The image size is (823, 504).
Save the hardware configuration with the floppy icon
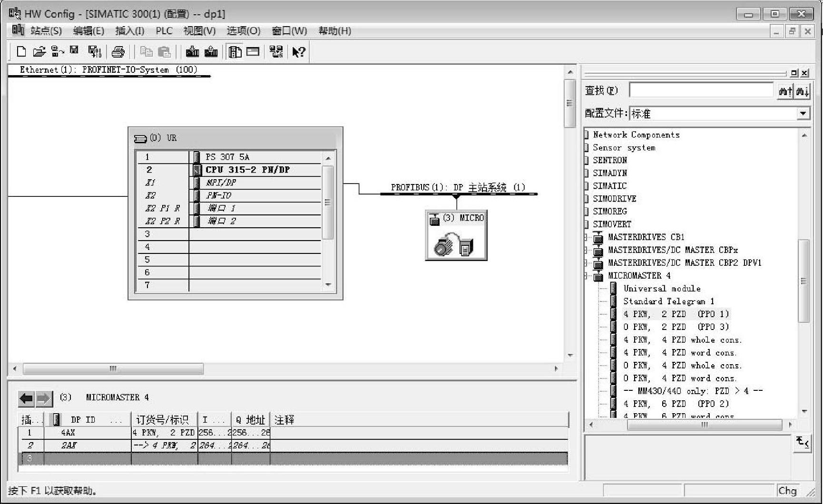(74, 50)
